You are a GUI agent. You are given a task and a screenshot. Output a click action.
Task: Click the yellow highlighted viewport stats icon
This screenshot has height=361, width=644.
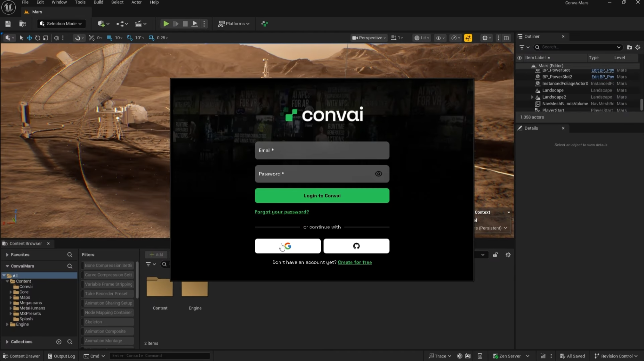[468, 38]
